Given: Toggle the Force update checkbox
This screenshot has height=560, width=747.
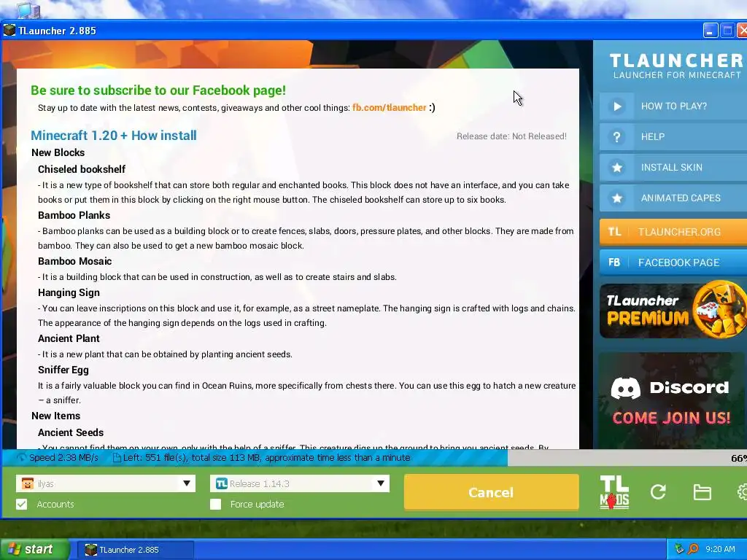Looking at the screenshot, I should [x=215, y=505].
